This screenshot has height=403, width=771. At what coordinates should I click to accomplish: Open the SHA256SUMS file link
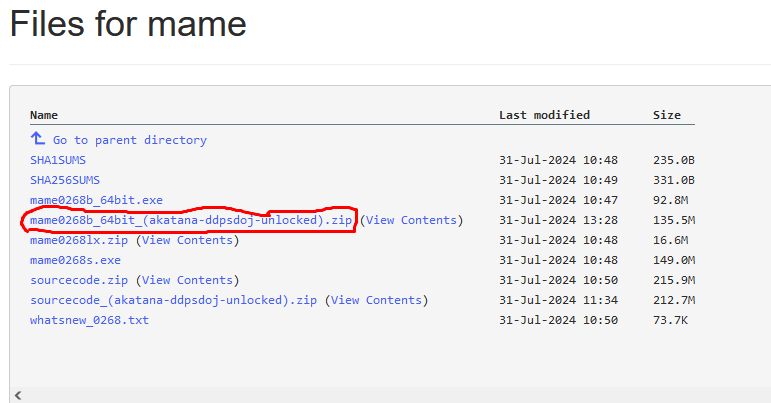[65, 180]
